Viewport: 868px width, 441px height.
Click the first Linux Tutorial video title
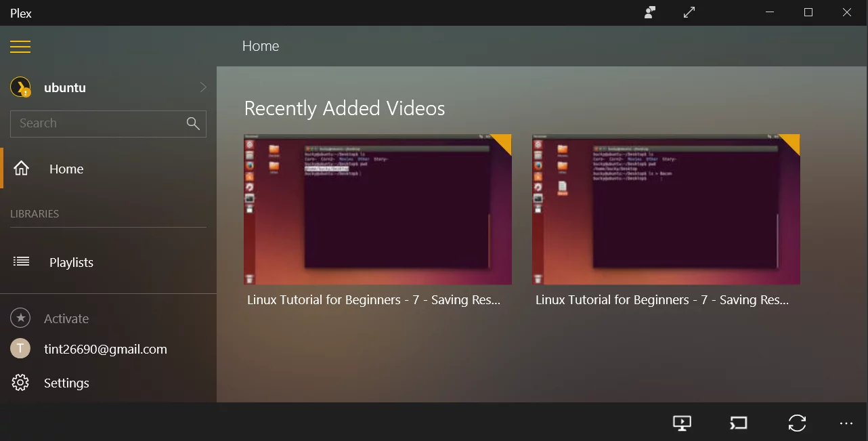tap(374, 300)
